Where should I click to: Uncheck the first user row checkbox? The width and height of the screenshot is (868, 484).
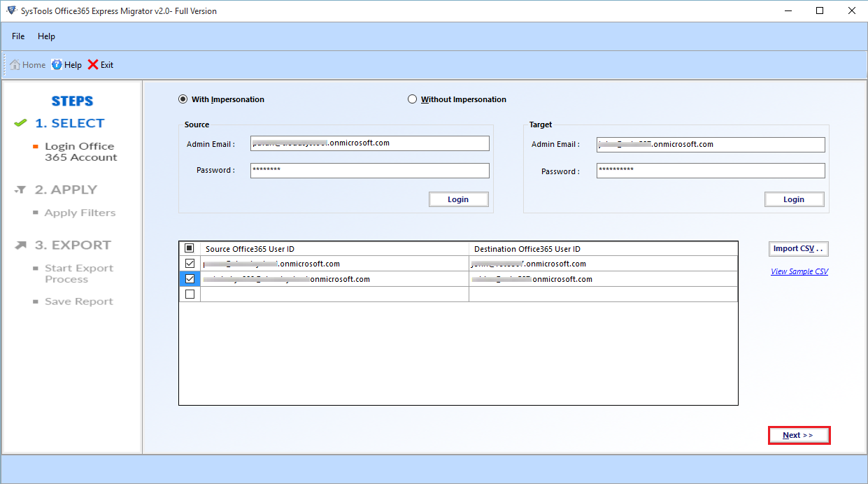190,264
